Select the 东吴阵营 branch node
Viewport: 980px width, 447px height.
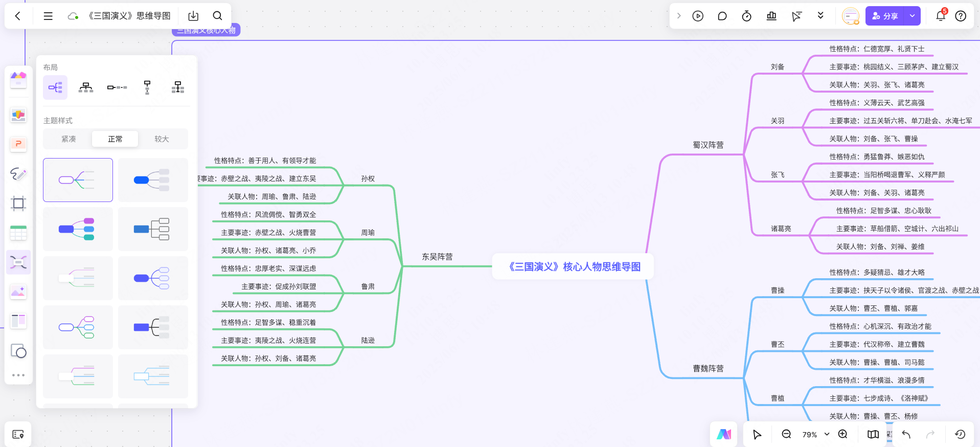[x=437, y=257]
